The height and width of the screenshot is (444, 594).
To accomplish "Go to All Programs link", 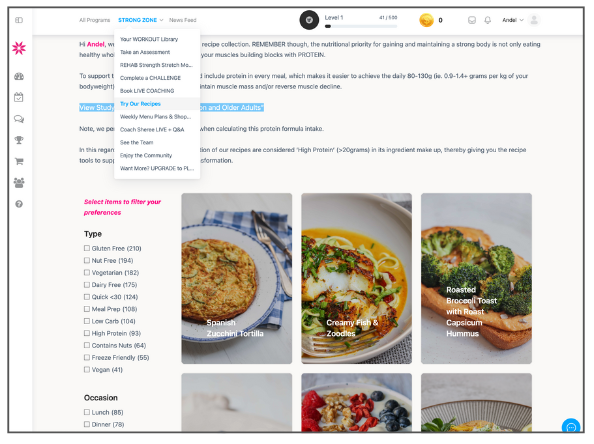I will tap(94, 20).
